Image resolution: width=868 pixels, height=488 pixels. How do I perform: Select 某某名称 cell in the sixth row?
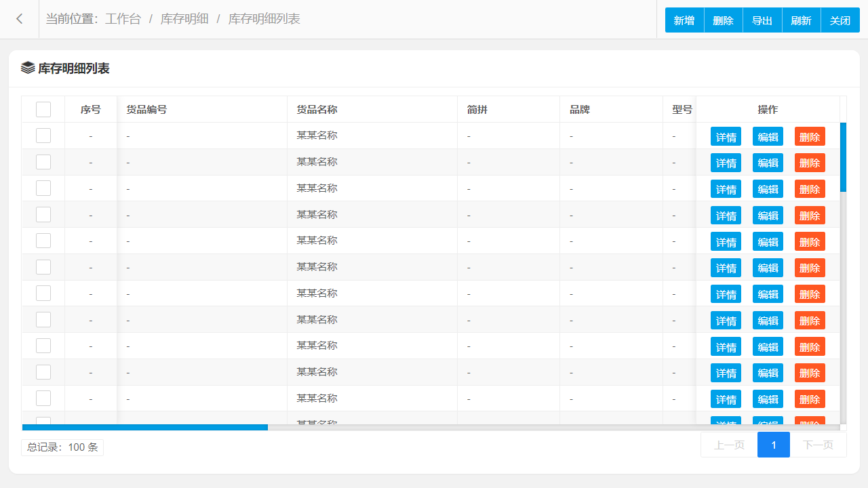tap(372, 267)
